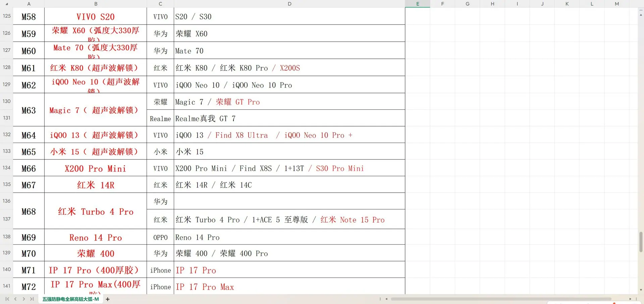
Task: Select the 小米 brand cell
Action: (160, 151)
